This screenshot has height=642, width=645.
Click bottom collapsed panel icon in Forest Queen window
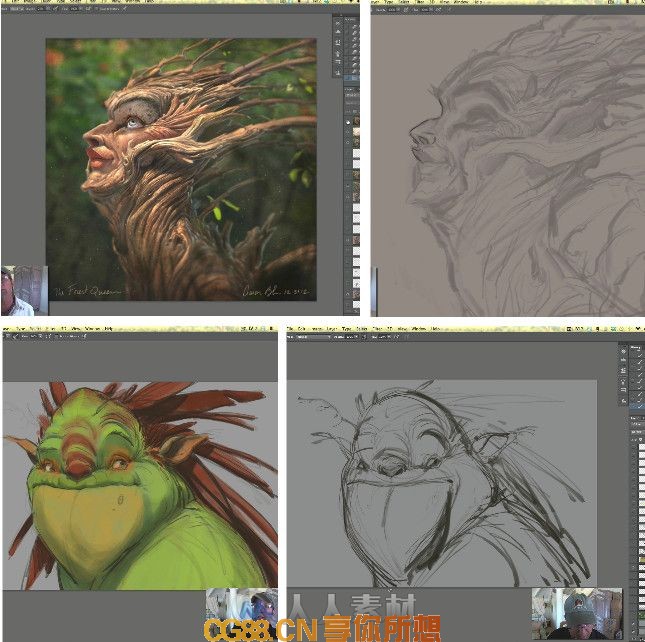338,73
